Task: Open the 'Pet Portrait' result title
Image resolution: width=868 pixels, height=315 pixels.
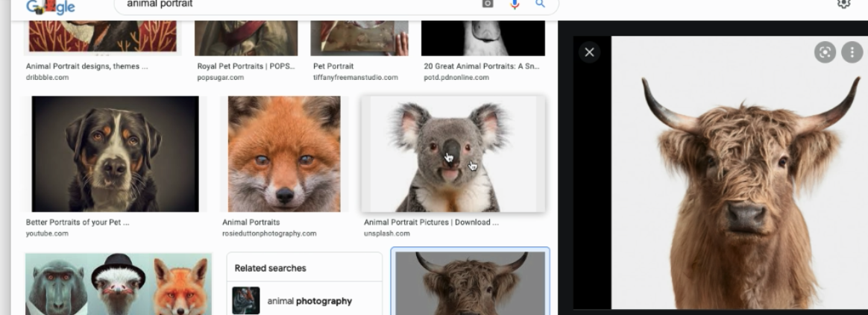Action: (333, 66)
